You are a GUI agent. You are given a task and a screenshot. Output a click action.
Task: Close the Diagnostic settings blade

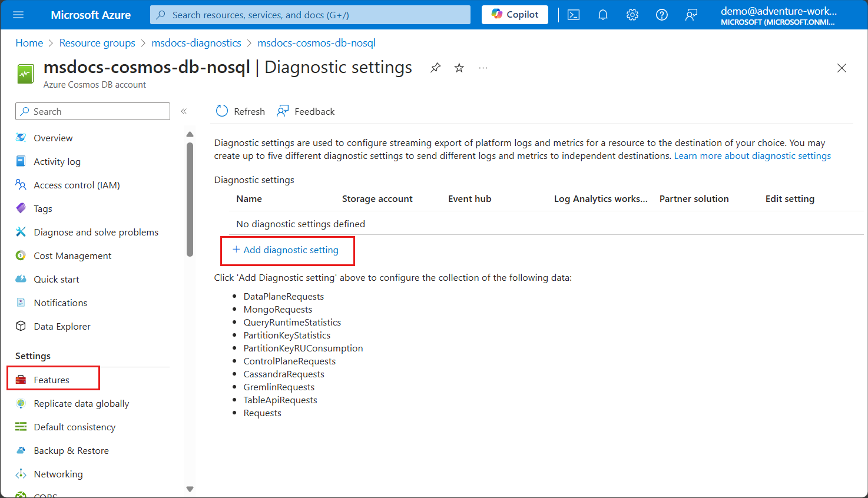point(842,68)
